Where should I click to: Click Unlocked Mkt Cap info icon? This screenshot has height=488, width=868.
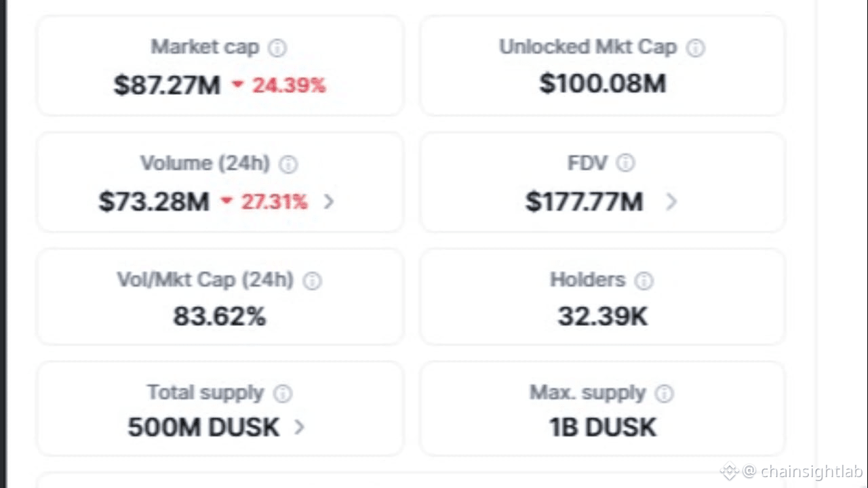tap(696, 48)
